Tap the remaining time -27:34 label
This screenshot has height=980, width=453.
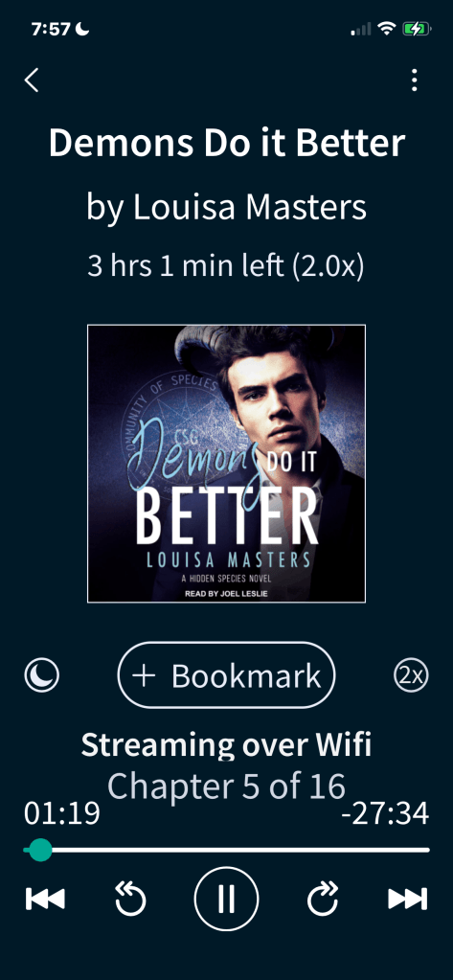[x=385, y=814]
